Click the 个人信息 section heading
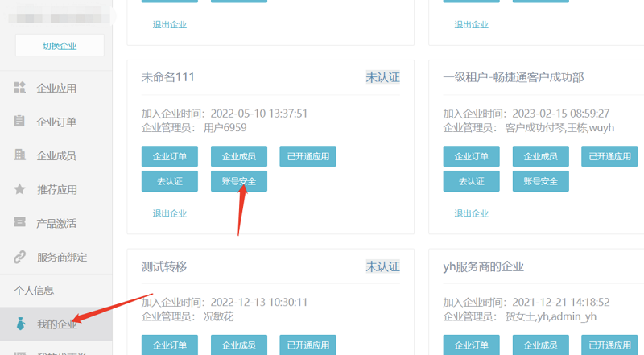The height and width of the screenshot is (355, 644). pos(34,291)
